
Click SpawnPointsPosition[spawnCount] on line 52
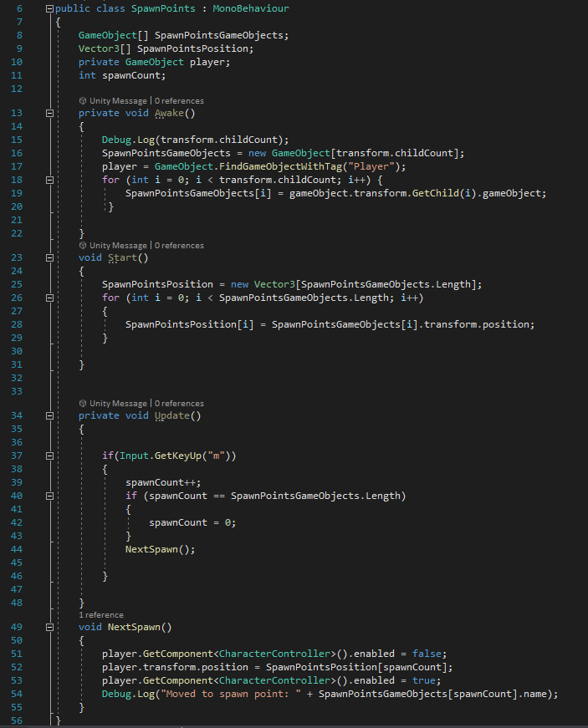[x=356, y=667]
